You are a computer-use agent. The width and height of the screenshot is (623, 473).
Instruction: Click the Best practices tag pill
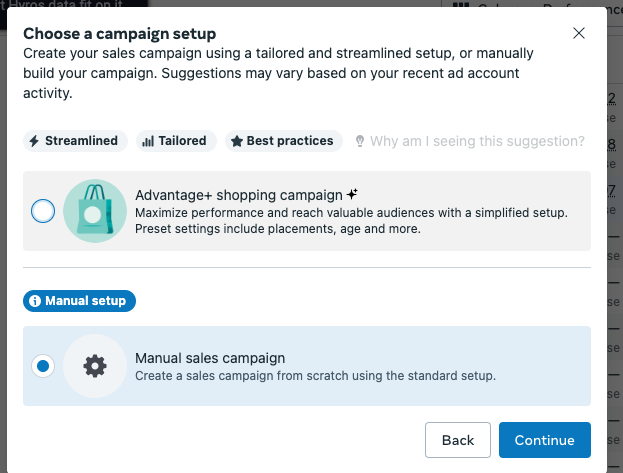point(284,141)
